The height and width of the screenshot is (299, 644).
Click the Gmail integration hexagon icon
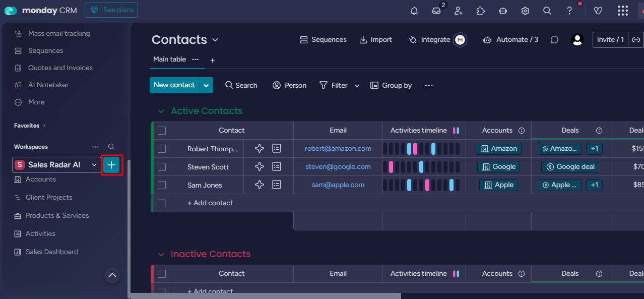460,40
